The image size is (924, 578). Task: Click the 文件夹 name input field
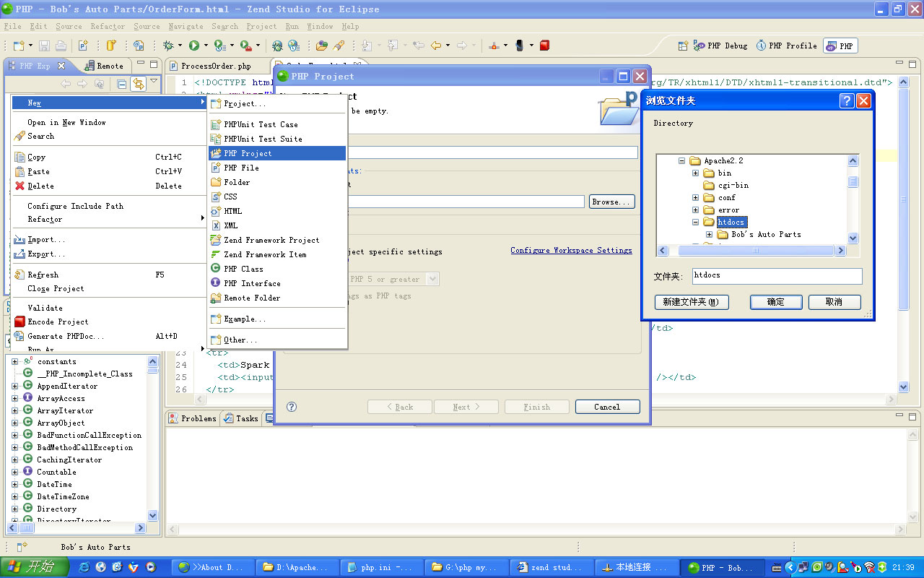coord(776,275)
